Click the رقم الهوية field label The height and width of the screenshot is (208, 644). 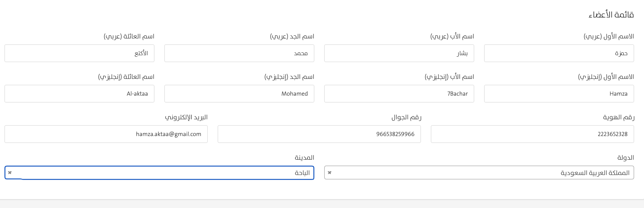click(619, 117)
